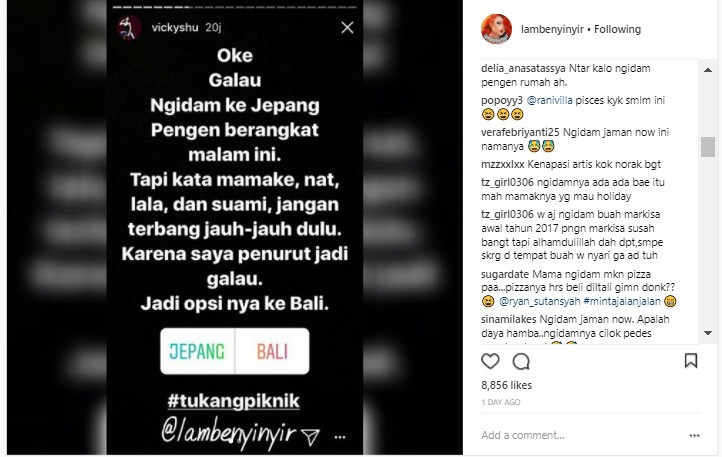Open lambenyinyir profile avatar
The width and height of the screenshot is (722, 457).
tap(496, 29)
